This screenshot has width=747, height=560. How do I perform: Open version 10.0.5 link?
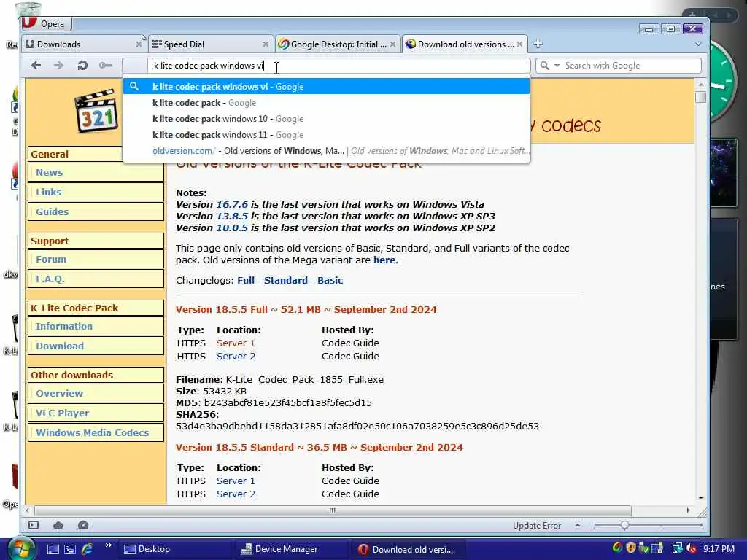pyautogui.click(x=232, y=227)
